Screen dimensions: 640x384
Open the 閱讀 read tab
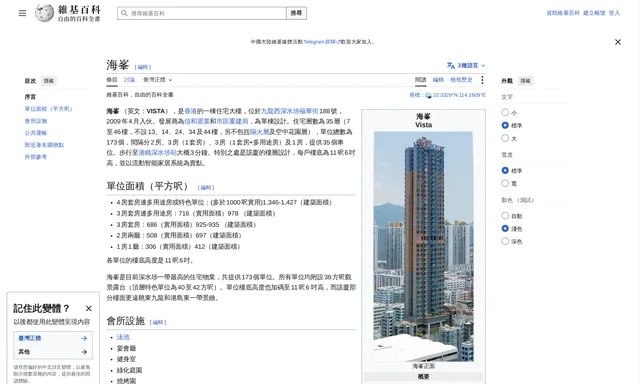[420, 80]
